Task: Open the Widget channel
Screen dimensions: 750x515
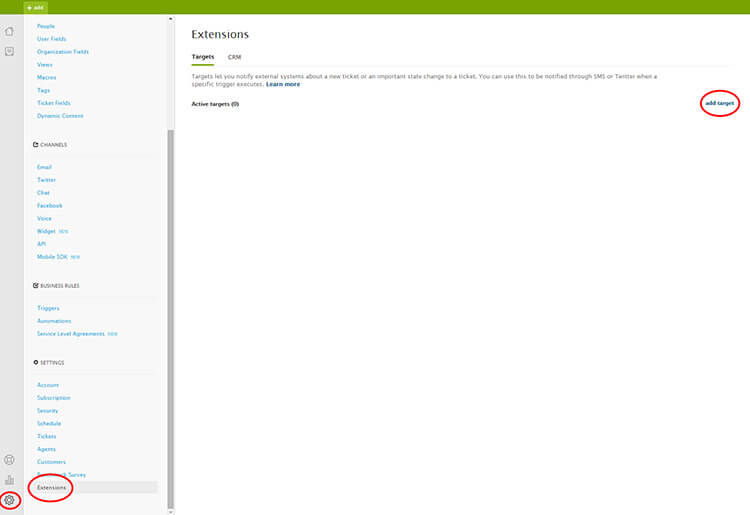Action: point(46,231)
